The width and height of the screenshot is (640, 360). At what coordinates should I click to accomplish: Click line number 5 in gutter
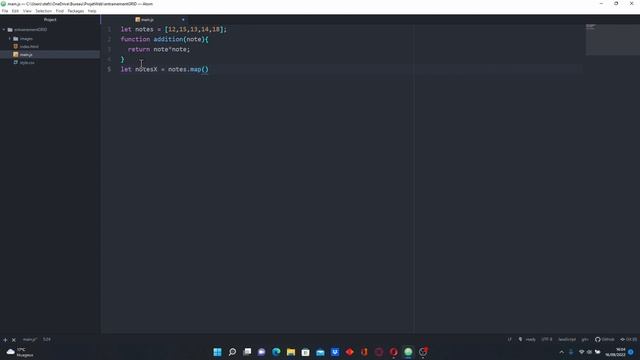[109, 69]
